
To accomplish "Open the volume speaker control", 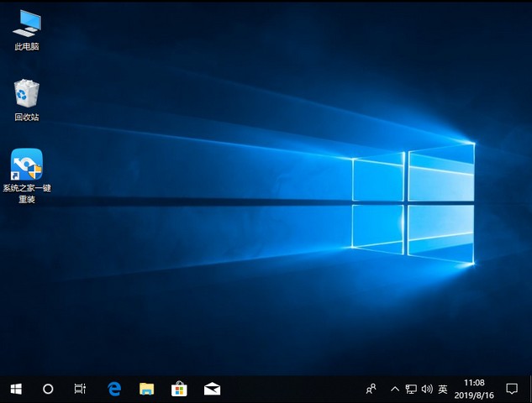I will click(426, 389).
